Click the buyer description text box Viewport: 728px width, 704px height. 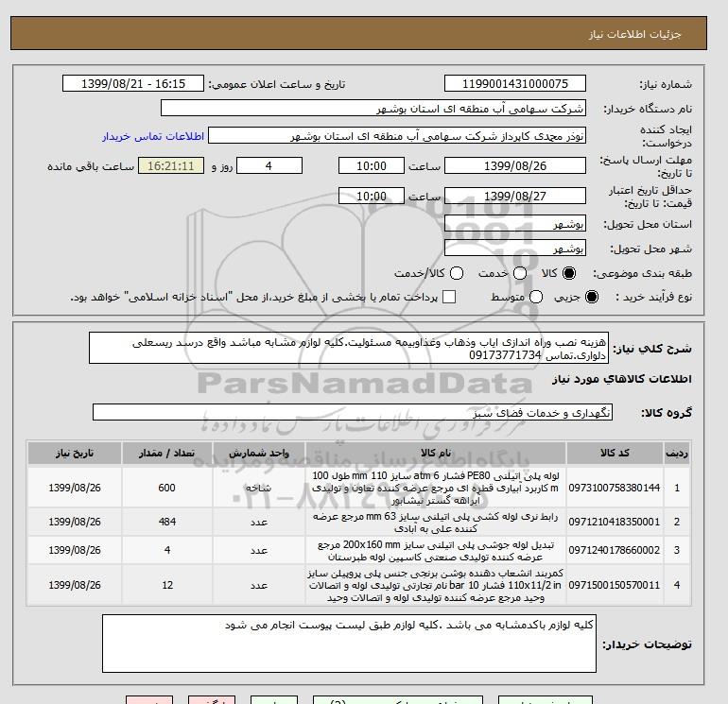349,644
